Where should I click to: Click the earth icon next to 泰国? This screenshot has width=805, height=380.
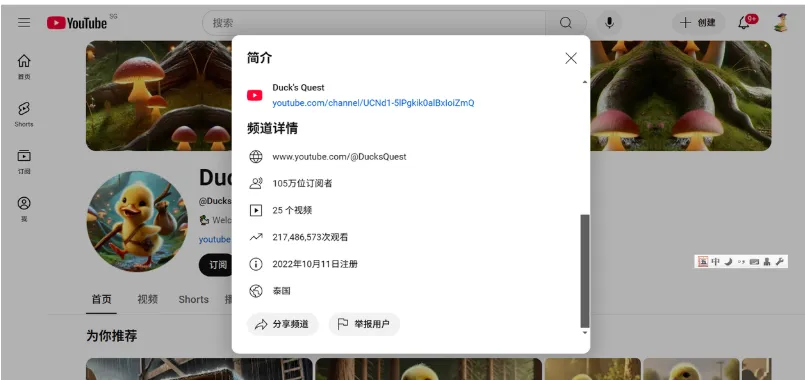(x=256, y=291)
